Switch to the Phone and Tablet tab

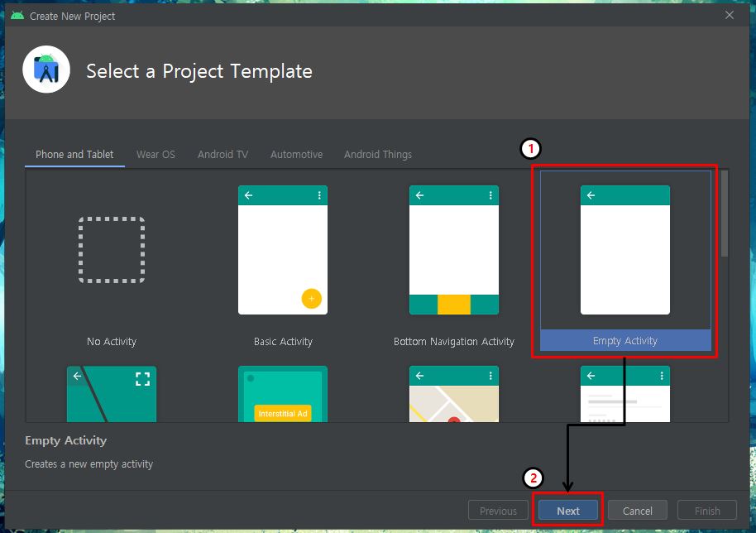(74, 154)
